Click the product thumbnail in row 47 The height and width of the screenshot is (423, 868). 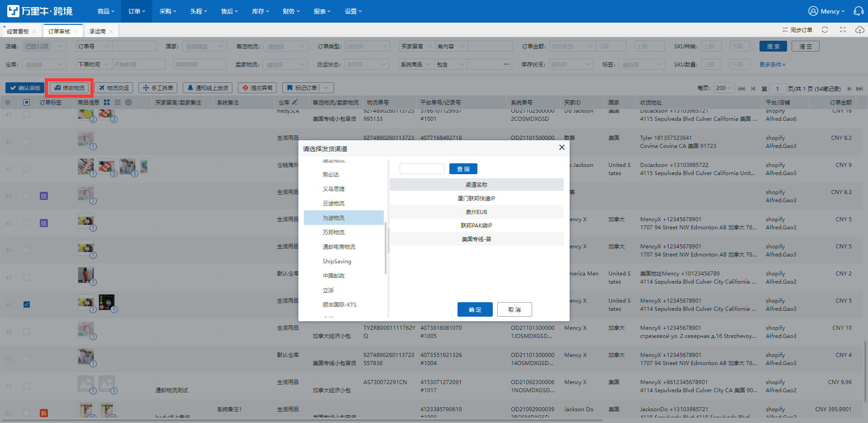(85, 275)
